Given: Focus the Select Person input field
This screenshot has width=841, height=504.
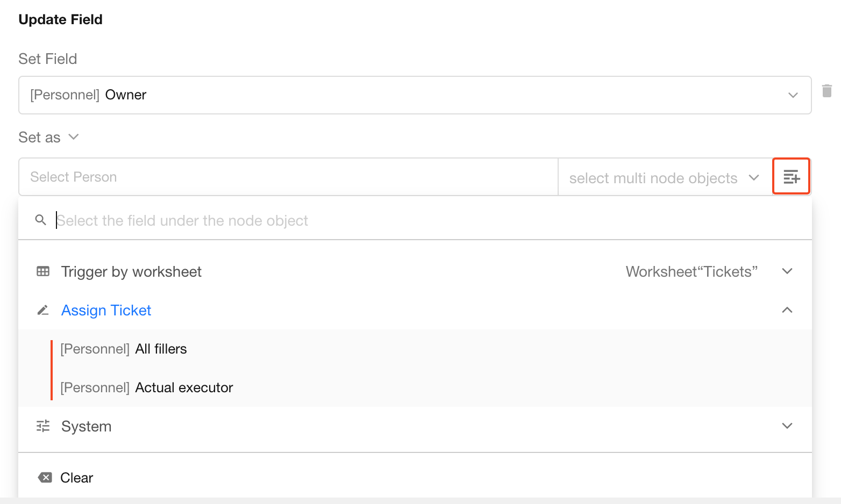Looking at the screenshot, I should (288, 177).
